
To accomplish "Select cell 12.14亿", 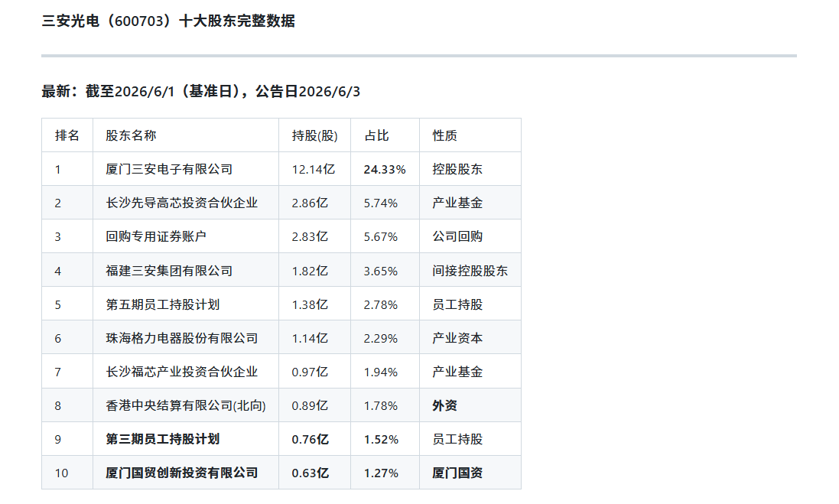I will point(314,169).
